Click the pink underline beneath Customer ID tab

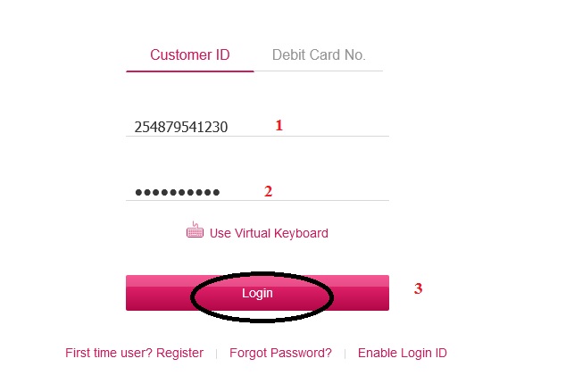pos(189,71)
